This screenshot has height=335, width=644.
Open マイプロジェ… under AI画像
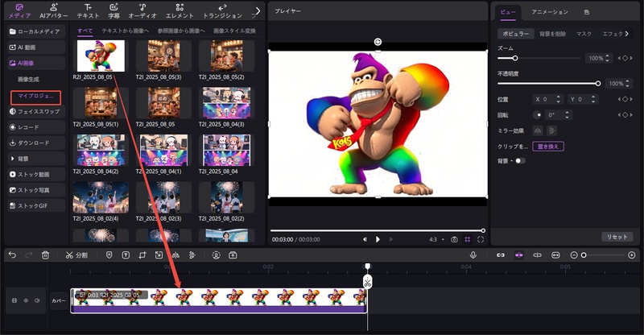coord(35,97)
